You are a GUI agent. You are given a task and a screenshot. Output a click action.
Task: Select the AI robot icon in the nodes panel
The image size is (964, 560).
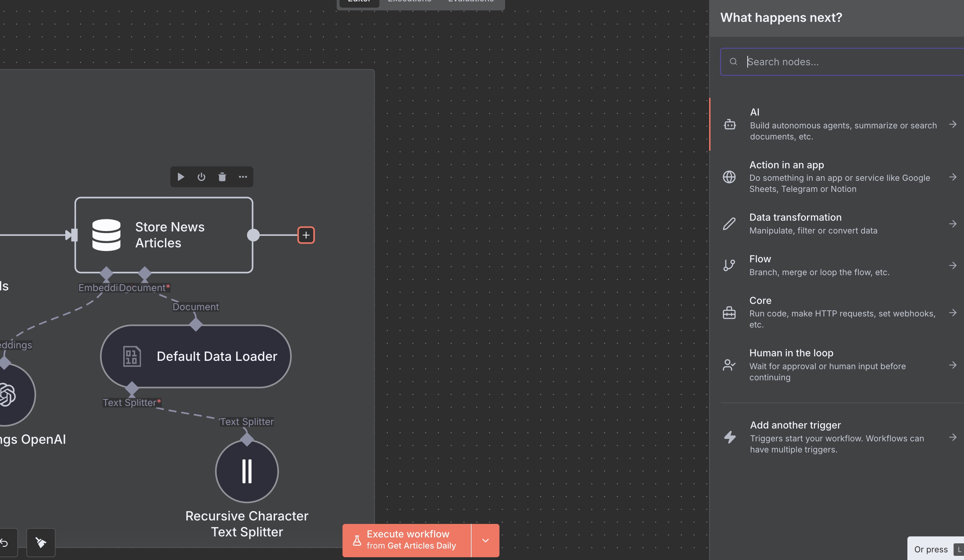point(730,125)
